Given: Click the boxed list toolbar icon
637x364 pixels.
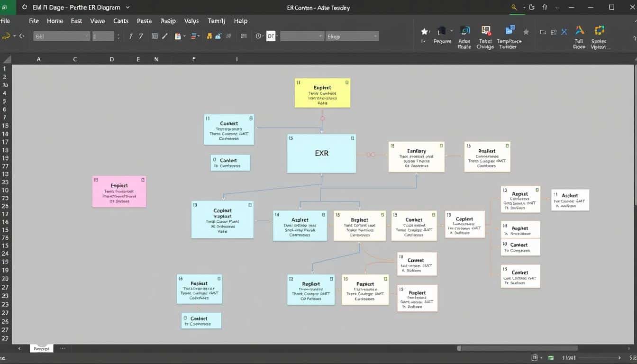Looking at the screenshot, I should (155, 36).
